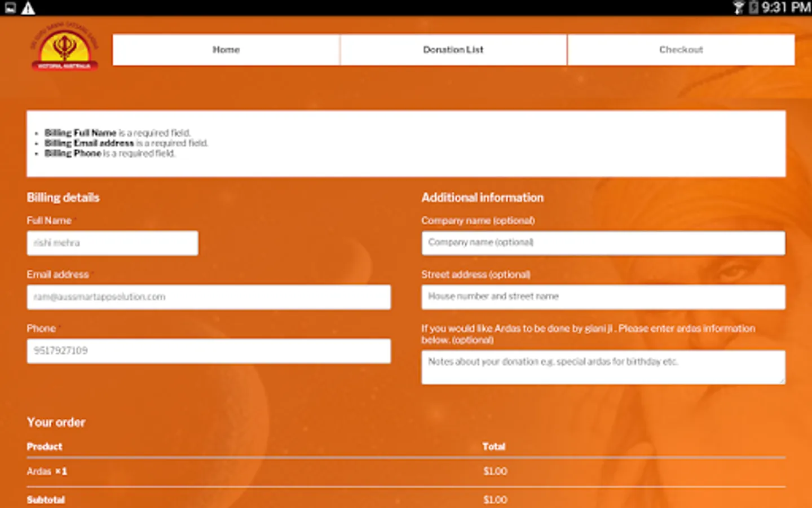
Task: Go to the Checkout tab
Action: tap(681, 50)
